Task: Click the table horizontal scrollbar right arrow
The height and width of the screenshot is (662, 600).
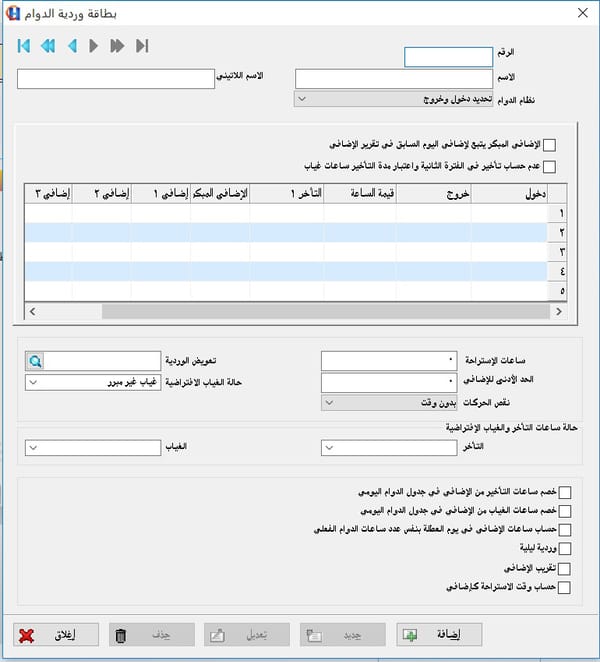Action: coord(559,312)
